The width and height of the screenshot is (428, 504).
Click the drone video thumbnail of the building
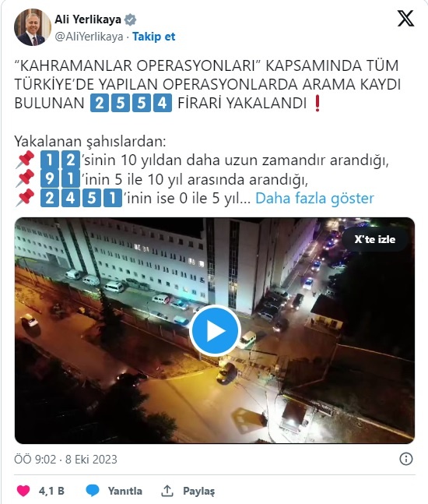[x=215, y=331]
